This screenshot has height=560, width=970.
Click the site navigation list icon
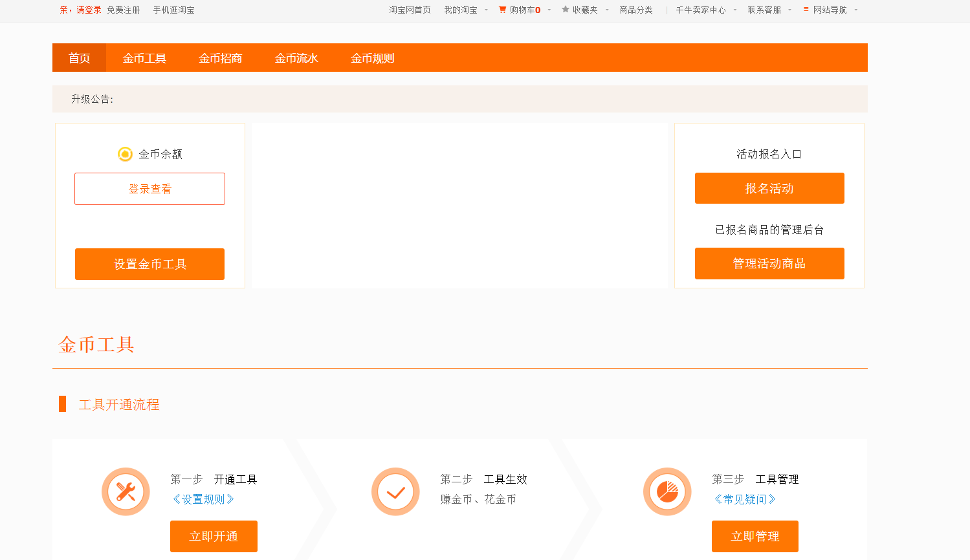tap(806, 10)
